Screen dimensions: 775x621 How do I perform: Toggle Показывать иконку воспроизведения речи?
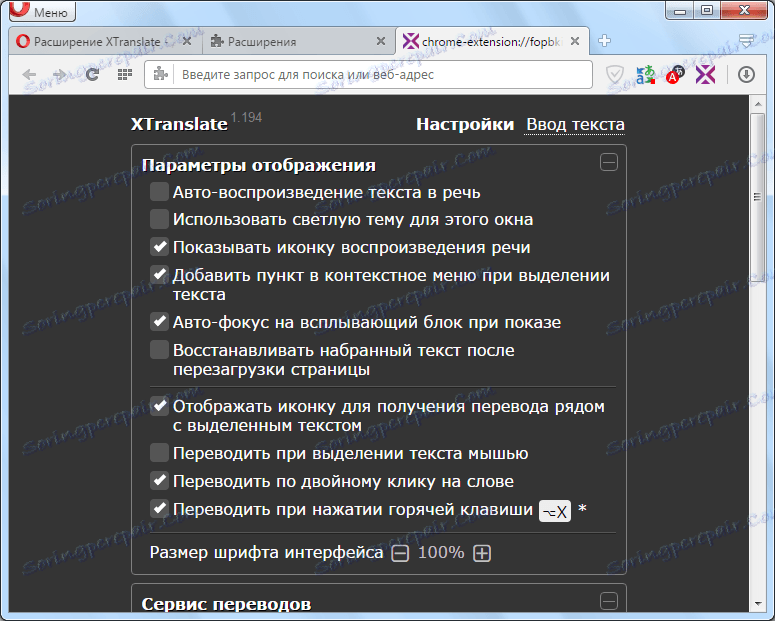159,247
